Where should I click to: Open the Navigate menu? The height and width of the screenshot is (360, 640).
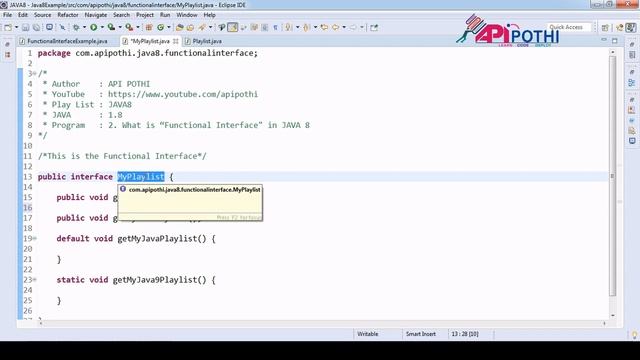pos(96,15)
